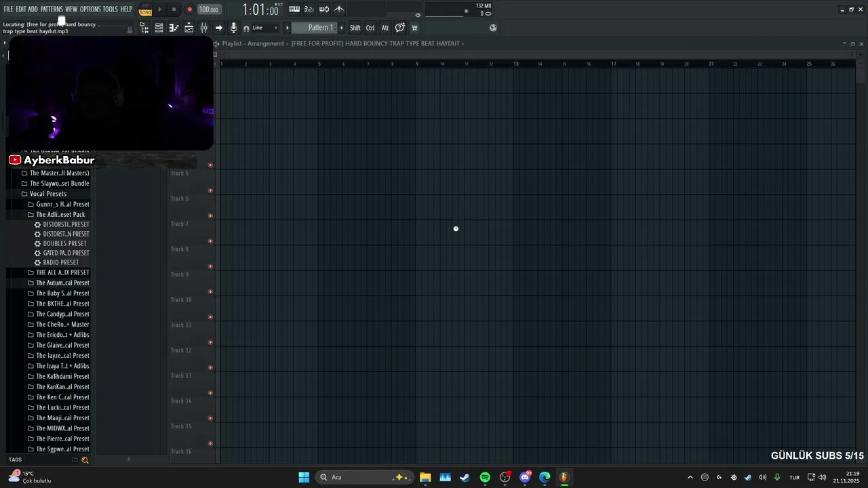Click the Ctrl modifier button

(370, 28)
